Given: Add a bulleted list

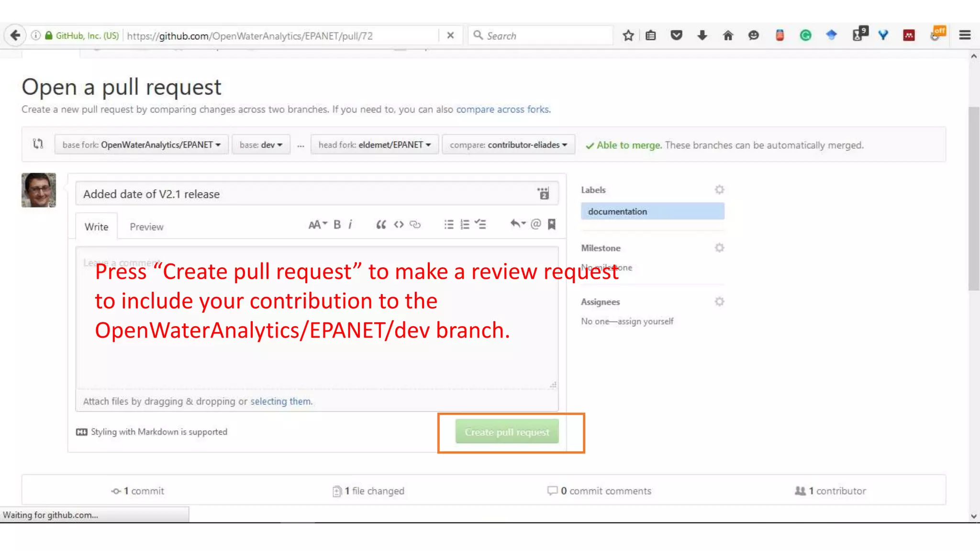Looking at the screenshot, I should click(448, 224).
